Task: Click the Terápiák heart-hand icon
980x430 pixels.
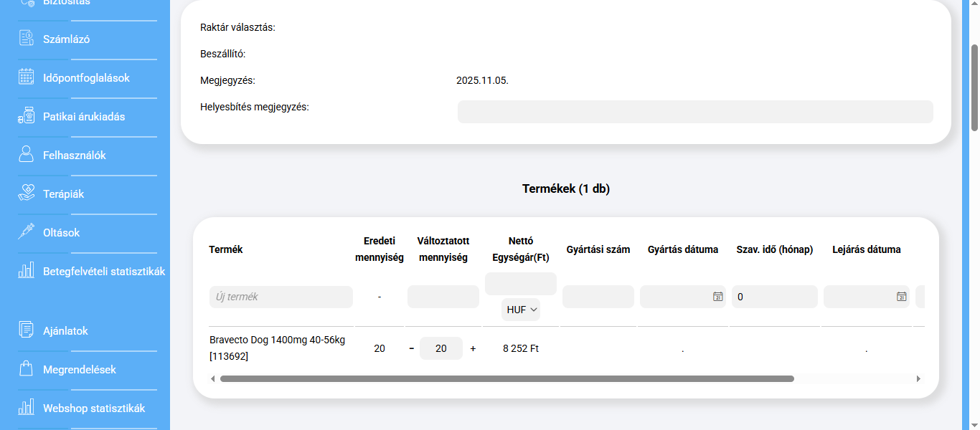Action: (x=27, y=193)
